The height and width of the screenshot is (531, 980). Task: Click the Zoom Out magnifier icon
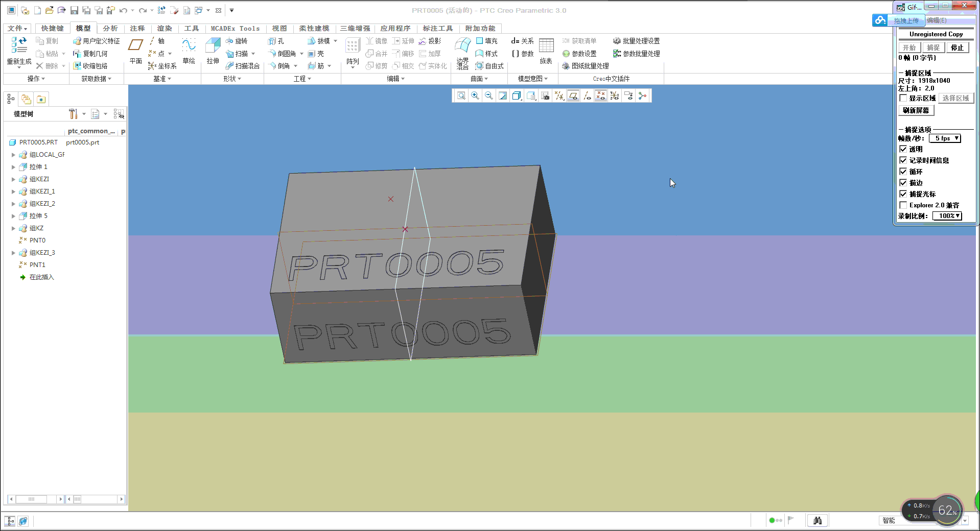click(489, 95)
